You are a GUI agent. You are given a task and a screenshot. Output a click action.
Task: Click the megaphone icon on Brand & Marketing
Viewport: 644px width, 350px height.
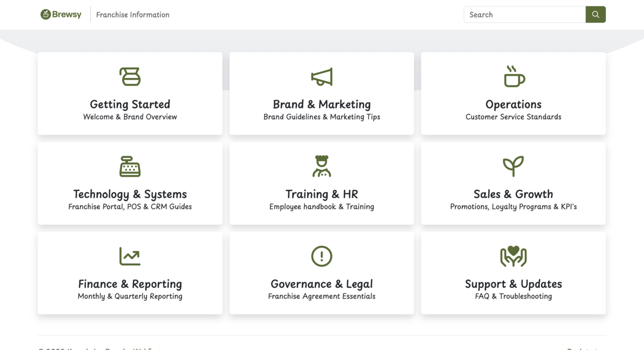[321, 77]
